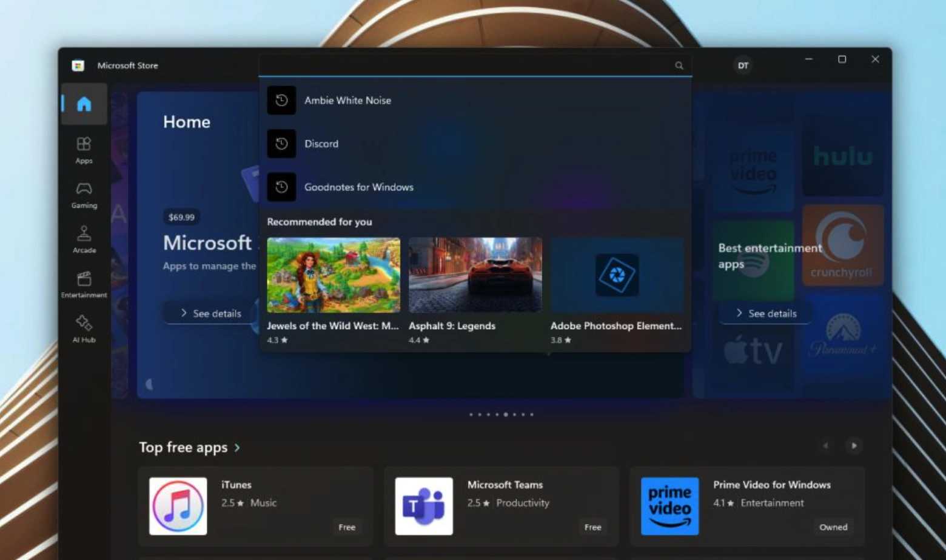
Task: Click the chevron next to Top free apps
Action: [x=237, y=448]
